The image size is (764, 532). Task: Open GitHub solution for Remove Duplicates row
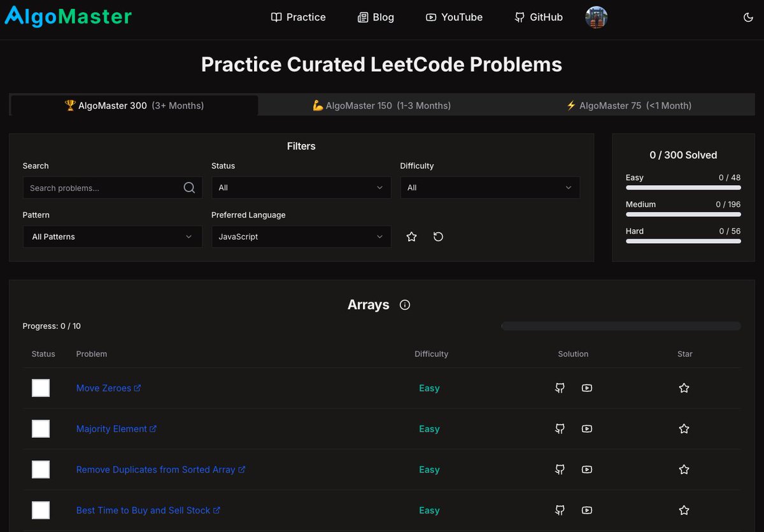point(560,470)
